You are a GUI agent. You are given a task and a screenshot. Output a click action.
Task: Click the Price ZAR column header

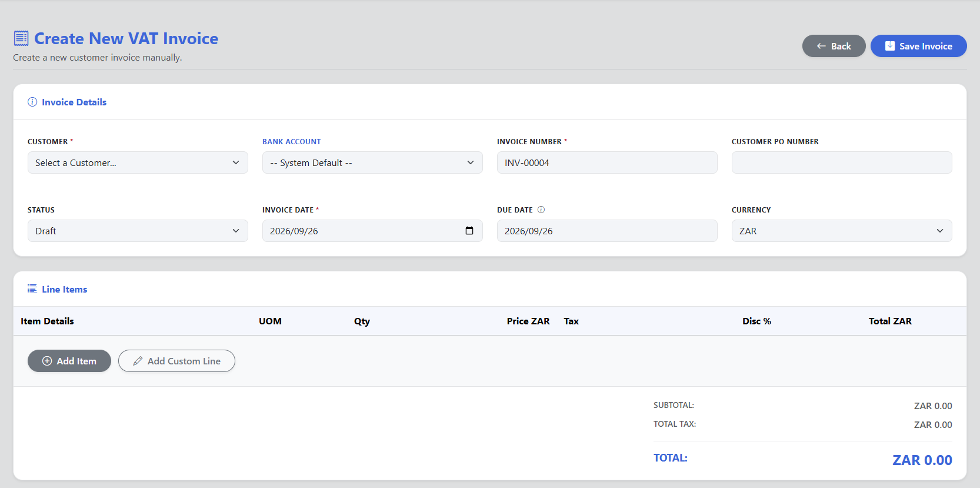528,321
